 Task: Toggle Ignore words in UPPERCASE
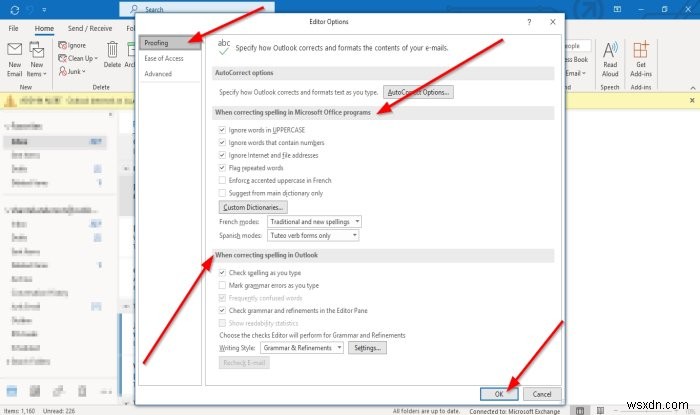(222, 130)
